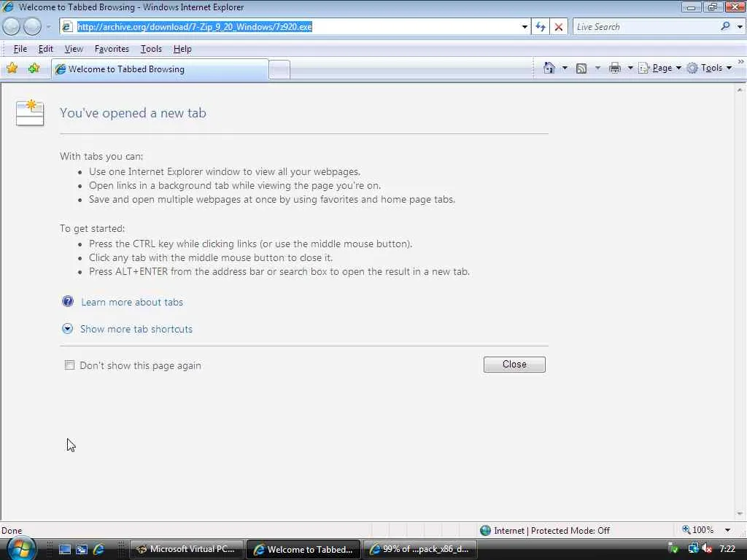
Task: Click the 7:22 system clock
Action: (727, 549)
